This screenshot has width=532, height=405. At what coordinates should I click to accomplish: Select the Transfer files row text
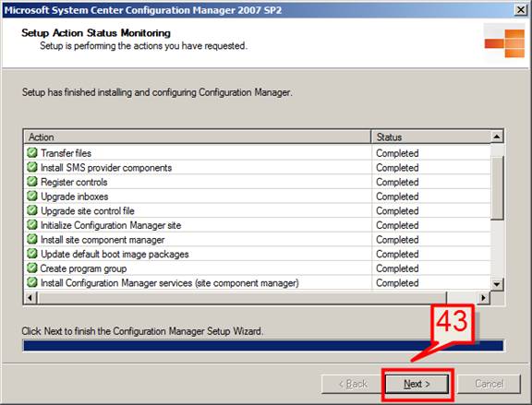tap(66, 153)
